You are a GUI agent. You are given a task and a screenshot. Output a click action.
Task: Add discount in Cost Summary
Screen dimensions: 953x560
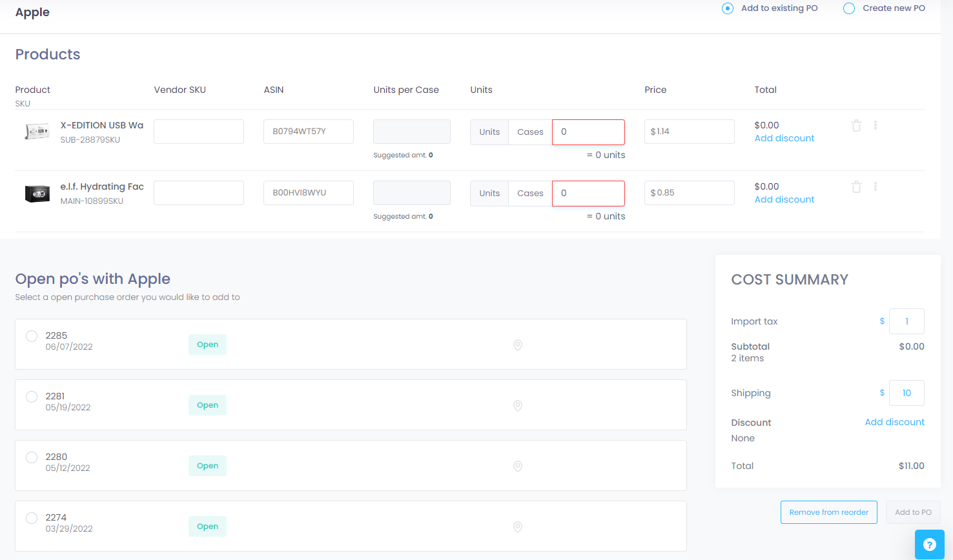point(895,422)
